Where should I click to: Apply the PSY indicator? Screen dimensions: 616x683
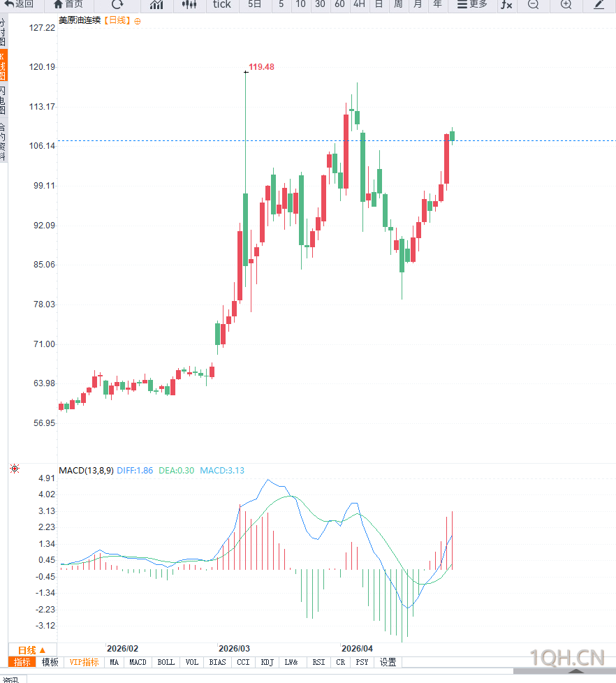point(362,662)
